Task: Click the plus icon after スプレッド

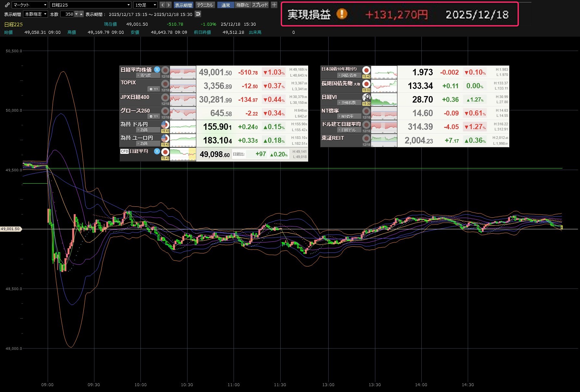Action: (x=274, y=5)
